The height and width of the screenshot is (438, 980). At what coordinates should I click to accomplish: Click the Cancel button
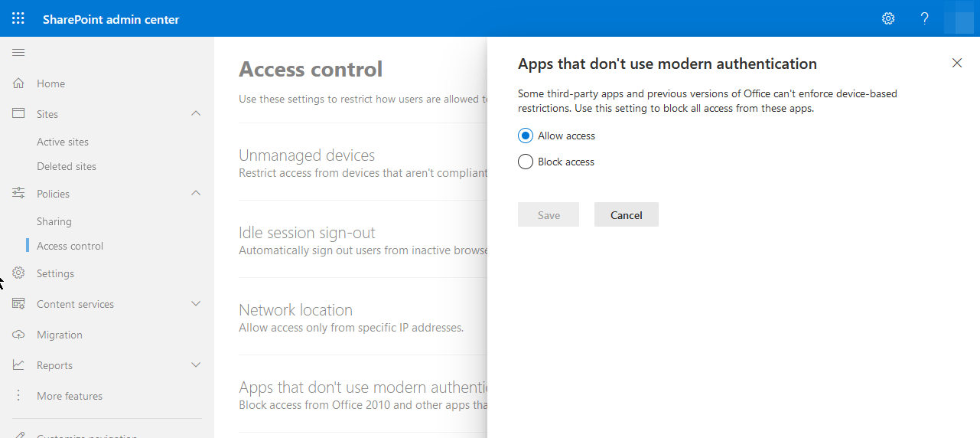pos(627,215)
